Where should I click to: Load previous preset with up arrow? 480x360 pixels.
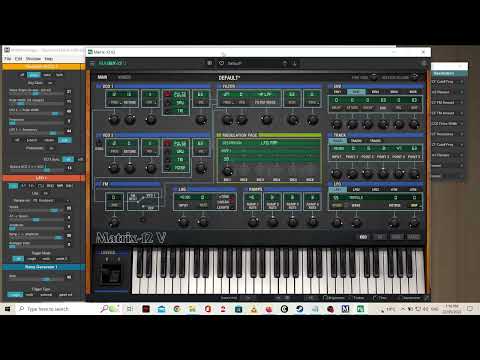pos(285,63)
